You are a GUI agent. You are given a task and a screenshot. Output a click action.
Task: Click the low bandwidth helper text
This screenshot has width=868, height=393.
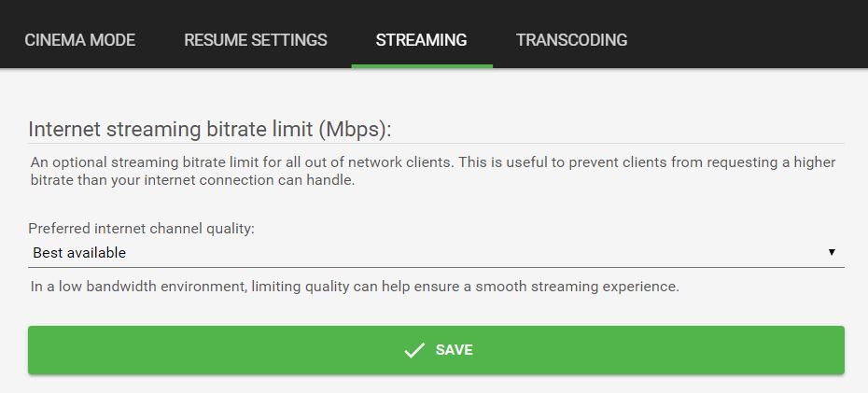pos(355,286)
